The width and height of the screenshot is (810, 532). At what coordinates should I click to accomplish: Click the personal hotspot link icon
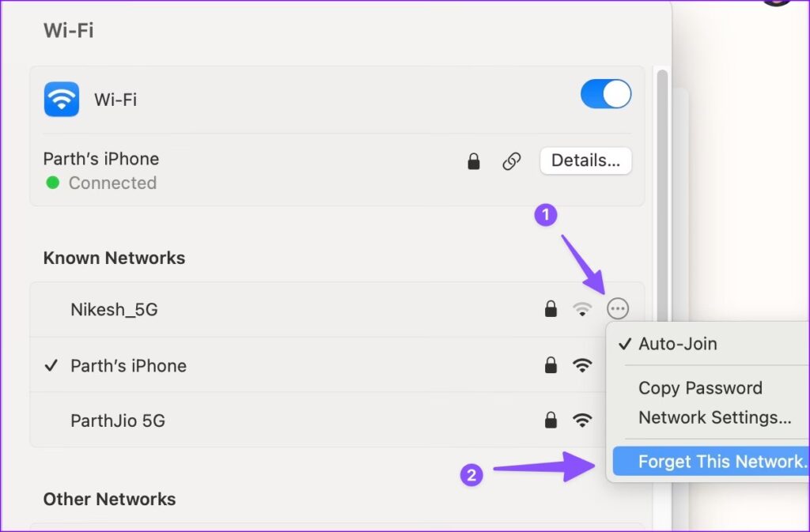pos(512,161)
